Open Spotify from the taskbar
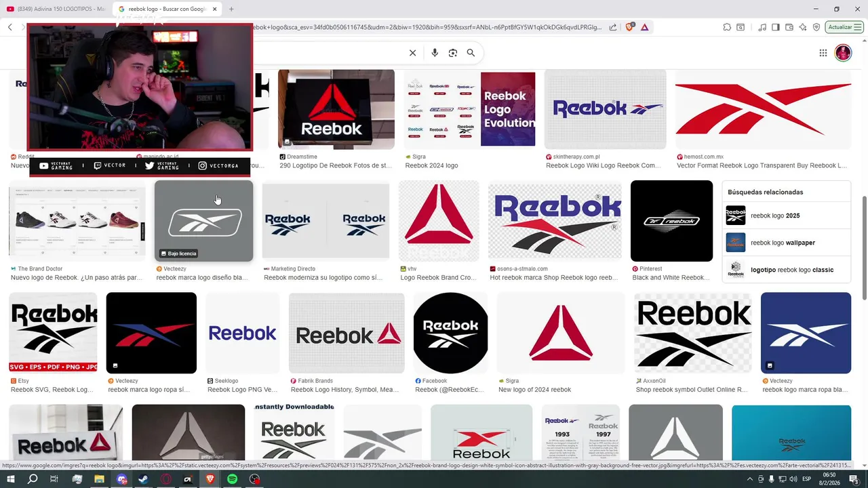Screen dimensions: 868x488 232,479
